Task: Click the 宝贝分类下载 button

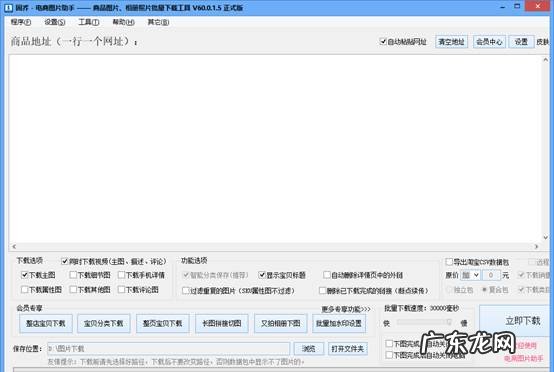Action: [x=104, y=323]
